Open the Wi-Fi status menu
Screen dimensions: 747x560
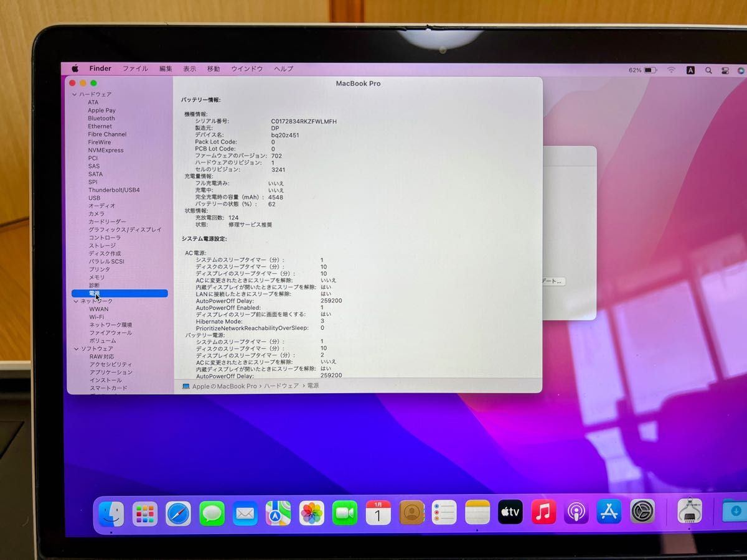[x=671, y=70]
